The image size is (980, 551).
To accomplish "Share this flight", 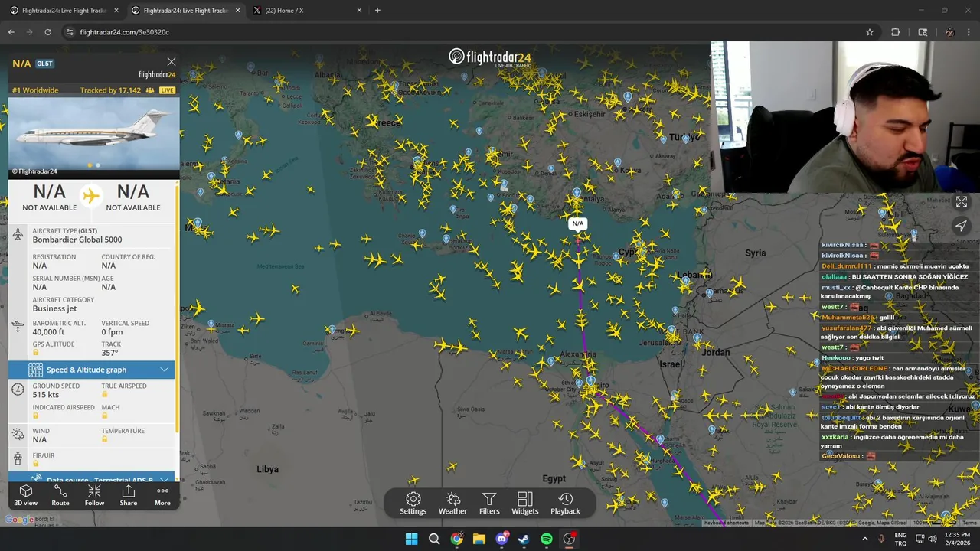I will pyautogui.click(x=129, y=495).
